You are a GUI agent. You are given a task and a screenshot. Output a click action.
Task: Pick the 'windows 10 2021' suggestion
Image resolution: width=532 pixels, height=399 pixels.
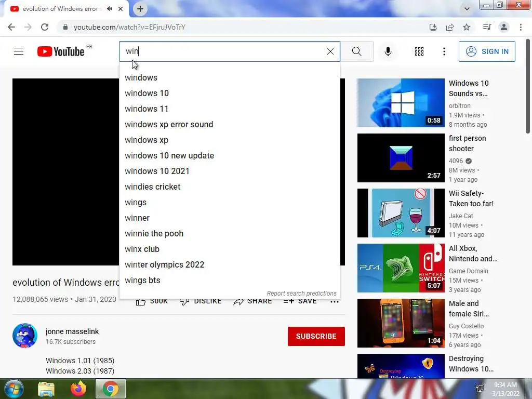pos(229,171)
